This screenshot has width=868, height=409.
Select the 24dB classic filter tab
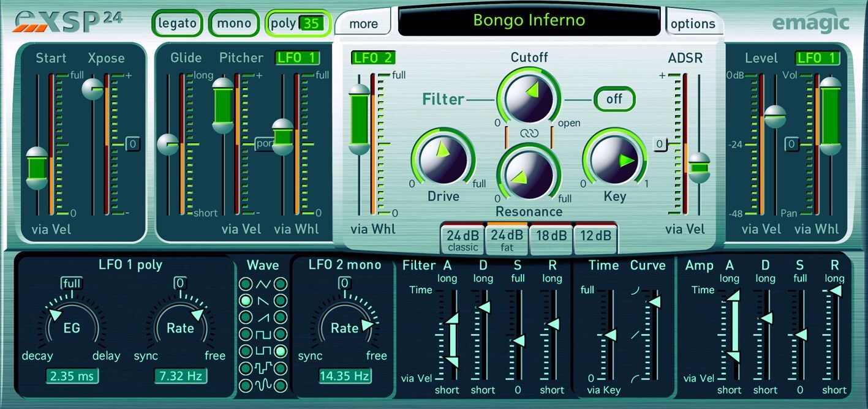coord(462,239)
